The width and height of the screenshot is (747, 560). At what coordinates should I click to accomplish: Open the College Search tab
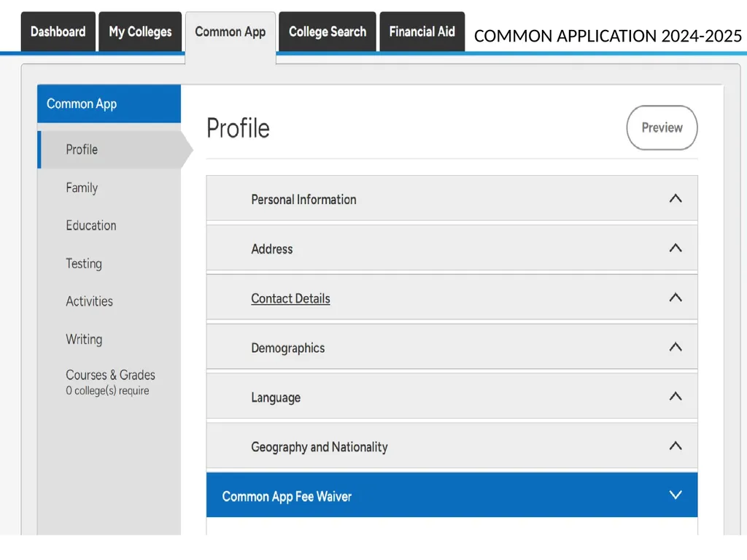point(328,31)
